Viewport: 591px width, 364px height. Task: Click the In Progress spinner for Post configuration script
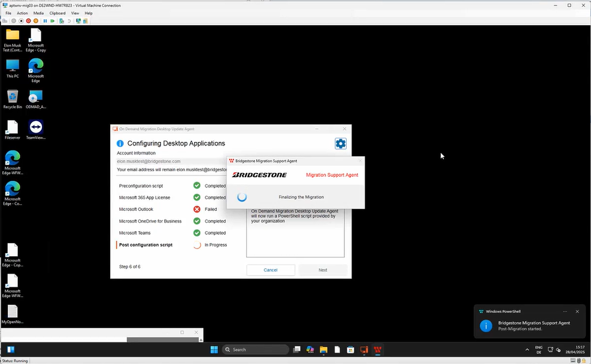197,245
